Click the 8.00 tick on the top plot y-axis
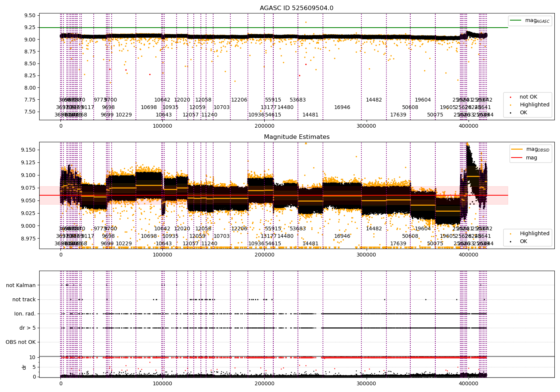Viewport: 560px width, 392px height. pyautogui.click(x=30, y=88)
